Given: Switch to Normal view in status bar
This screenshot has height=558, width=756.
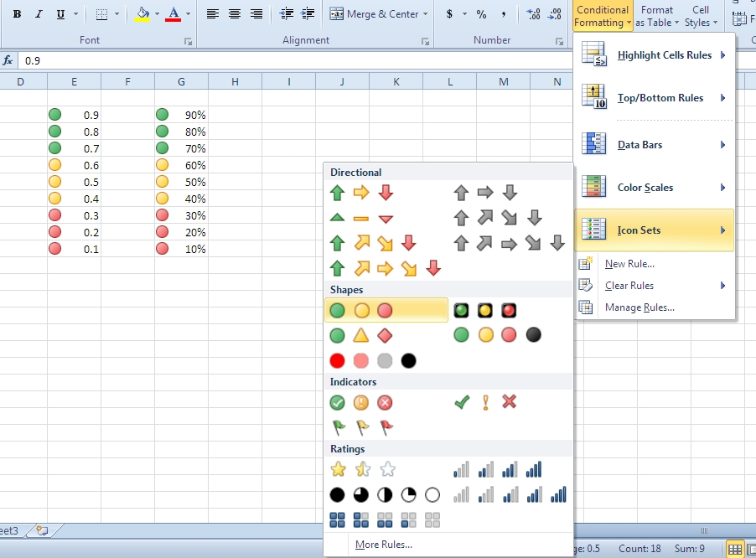Looking at the screenshot, I should pyautogui.click(x=735, y=549).
